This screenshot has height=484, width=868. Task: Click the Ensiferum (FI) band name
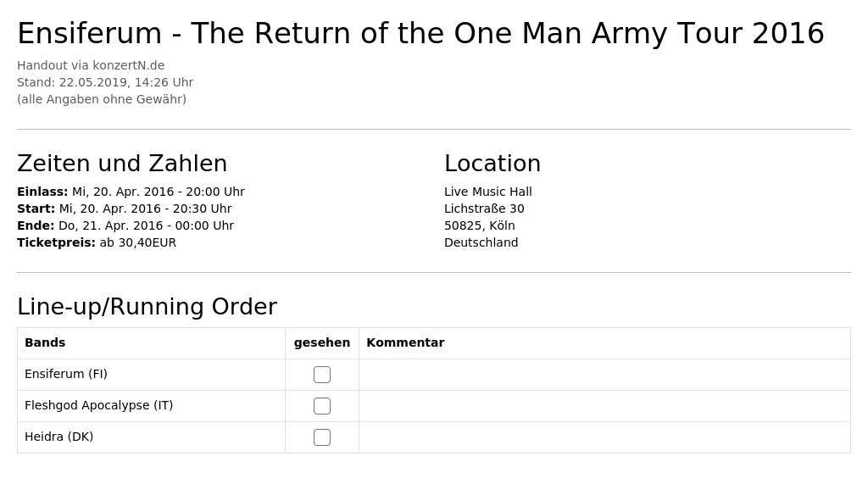(x=66, y=374)
